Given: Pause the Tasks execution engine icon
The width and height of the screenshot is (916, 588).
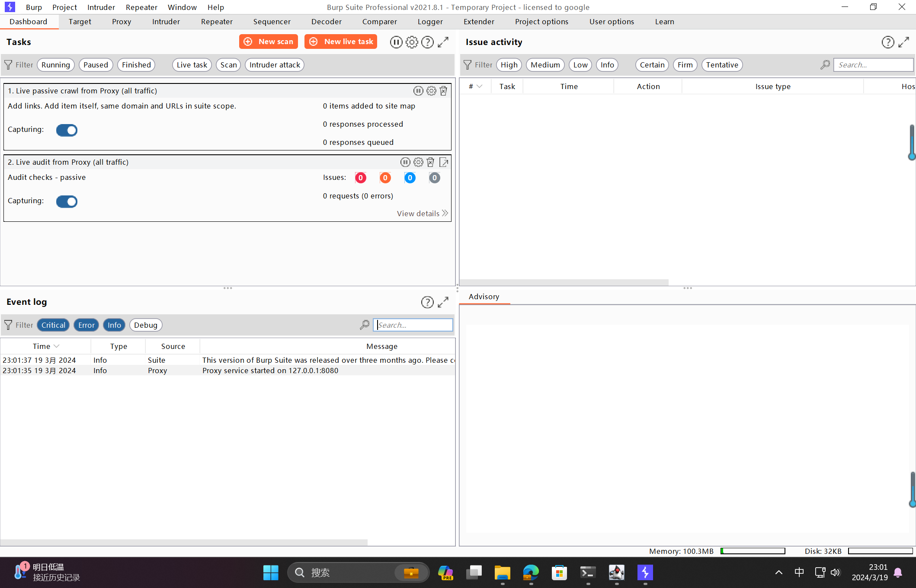Looking at the screenshot, I should point(396,42).
